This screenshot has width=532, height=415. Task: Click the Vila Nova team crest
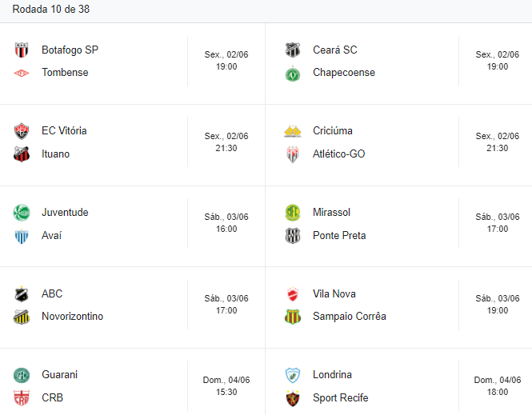293,294
